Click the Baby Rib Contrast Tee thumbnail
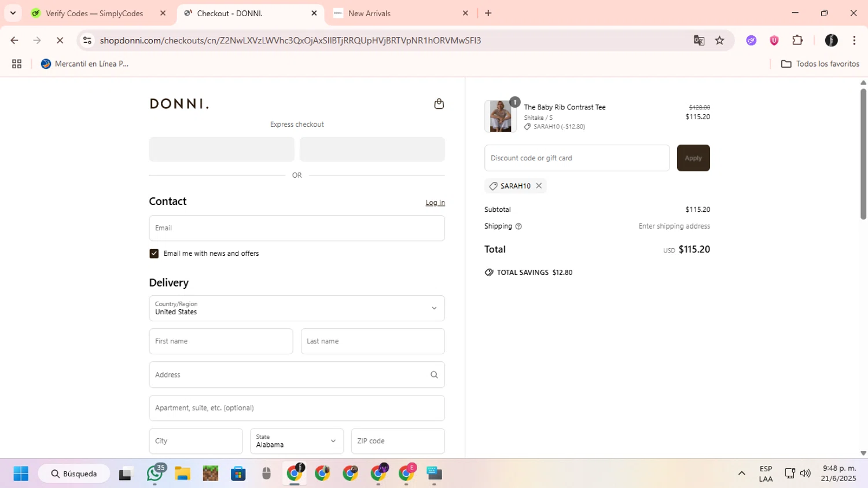Screen dimensions: 868x488 click(501, 116)
